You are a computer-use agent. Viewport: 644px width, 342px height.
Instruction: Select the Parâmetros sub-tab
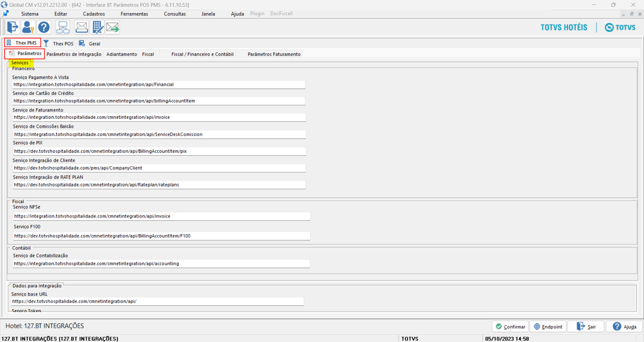coord(25,54)
